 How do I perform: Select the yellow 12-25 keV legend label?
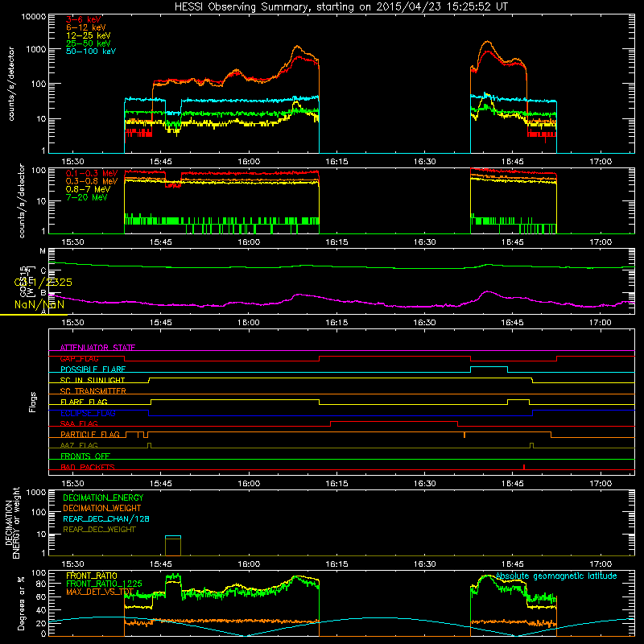tap(89, 35)
